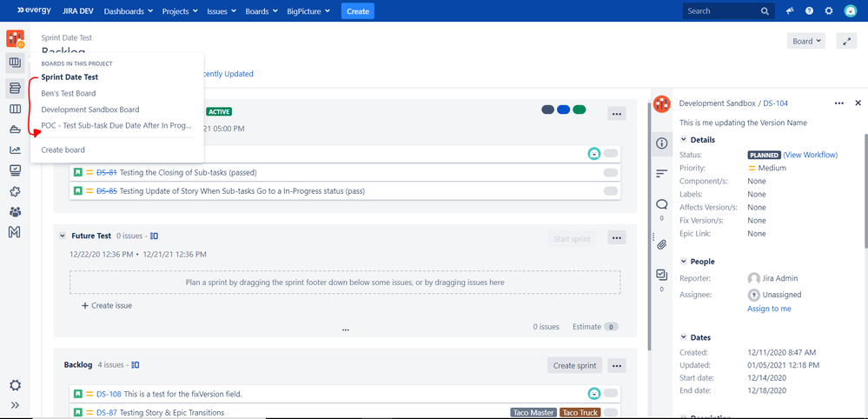This screenshot has width=868, height=419.
Task: Open the team people icon in sidebar
Action: [15, 212]
